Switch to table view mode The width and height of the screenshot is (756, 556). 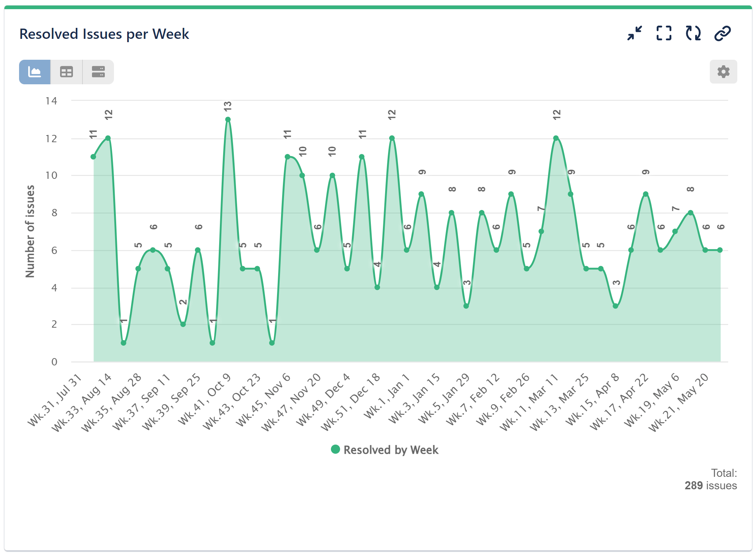tap(66, 72)
